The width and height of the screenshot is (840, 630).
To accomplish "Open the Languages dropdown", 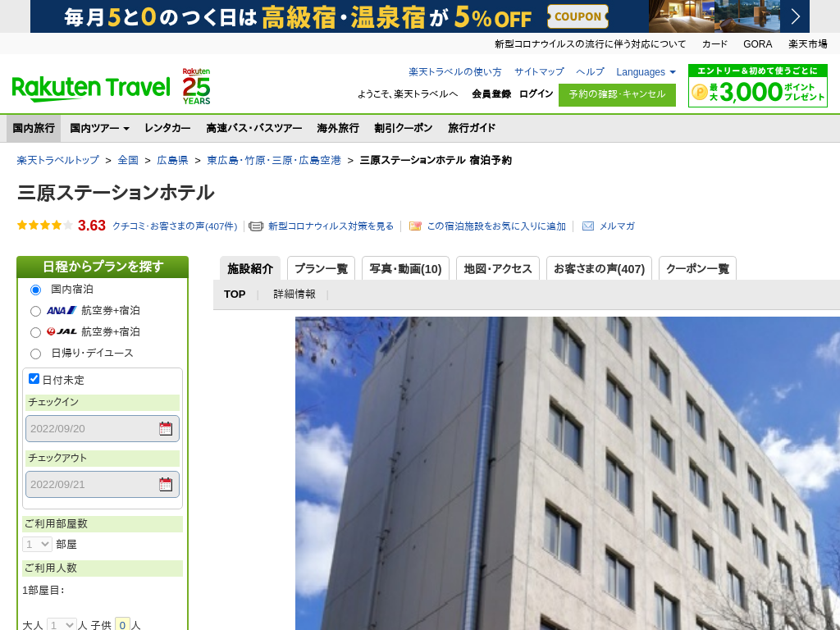I will coord(646,72).
